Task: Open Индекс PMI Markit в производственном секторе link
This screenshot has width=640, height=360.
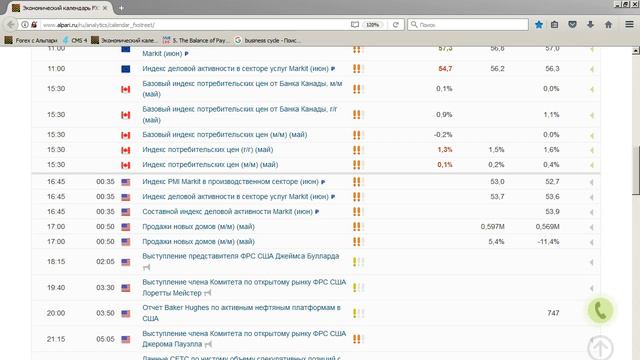Action: (x=230, y=182)
